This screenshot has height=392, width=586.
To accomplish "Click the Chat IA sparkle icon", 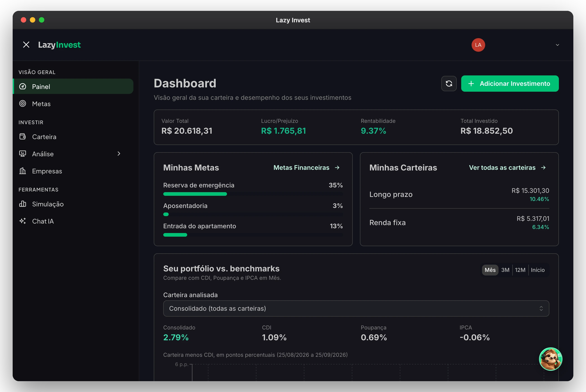I will [x=23, y=221].
